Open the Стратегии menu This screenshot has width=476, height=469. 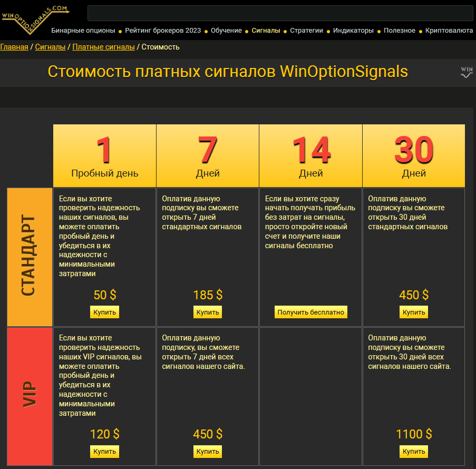(x=306, y=31)
